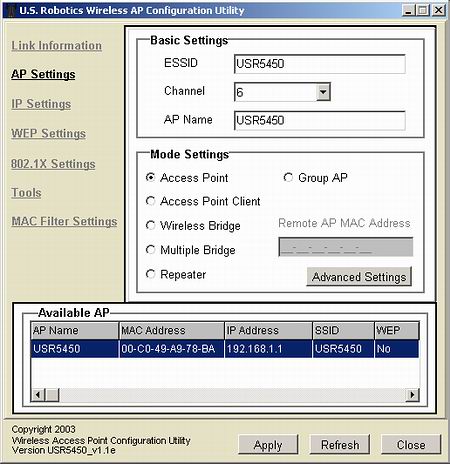Choose Access Point Client mode
Viewport: 450px width, 464px height.
151,201
